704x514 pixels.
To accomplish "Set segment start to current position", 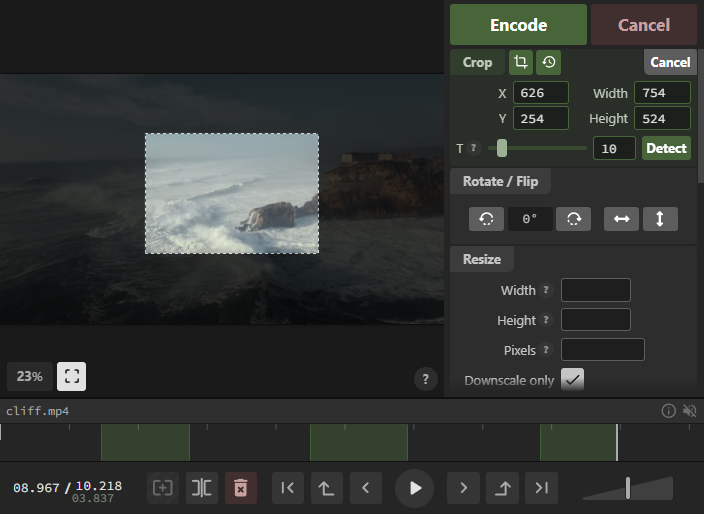I will tap(327, 488).
